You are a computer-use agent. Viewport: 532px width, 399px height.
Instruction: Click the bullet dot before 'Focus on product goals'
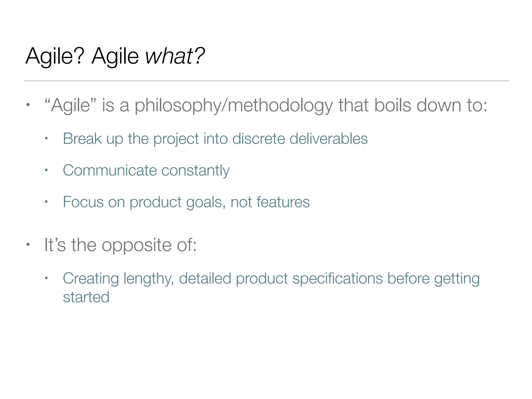click(46, 202)
